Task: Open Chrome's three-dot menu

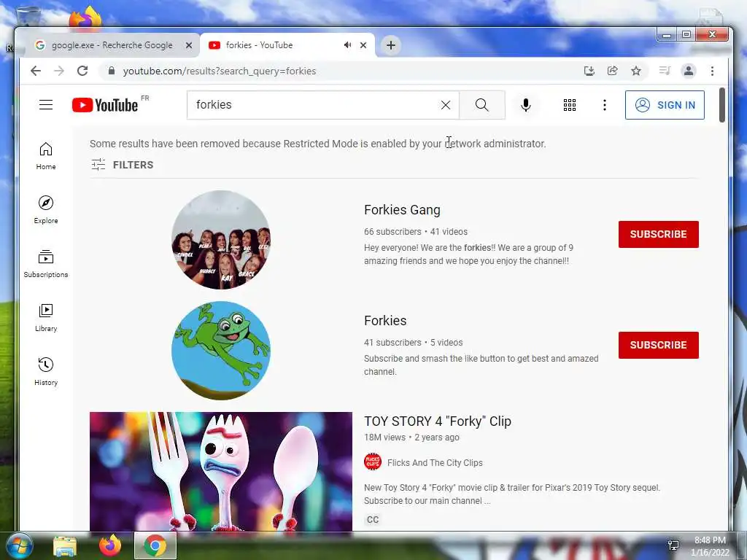Action: click(x=712, y=71)
